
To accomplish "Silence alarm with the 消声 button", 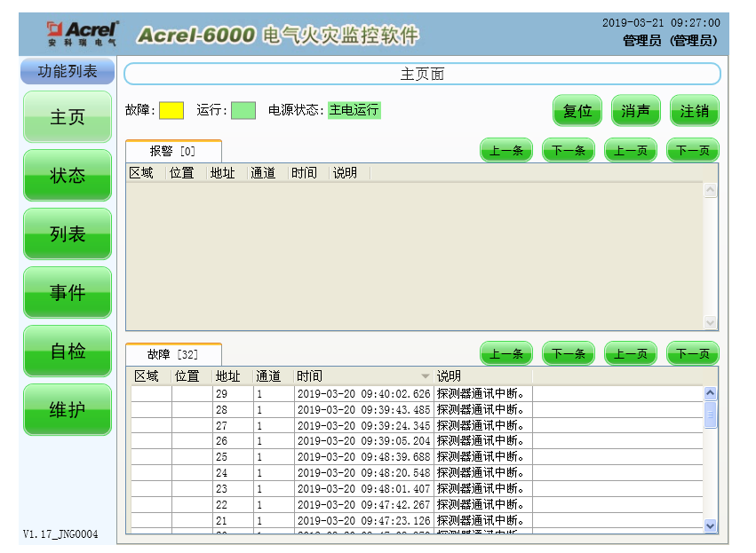I will tap(635, 111).
